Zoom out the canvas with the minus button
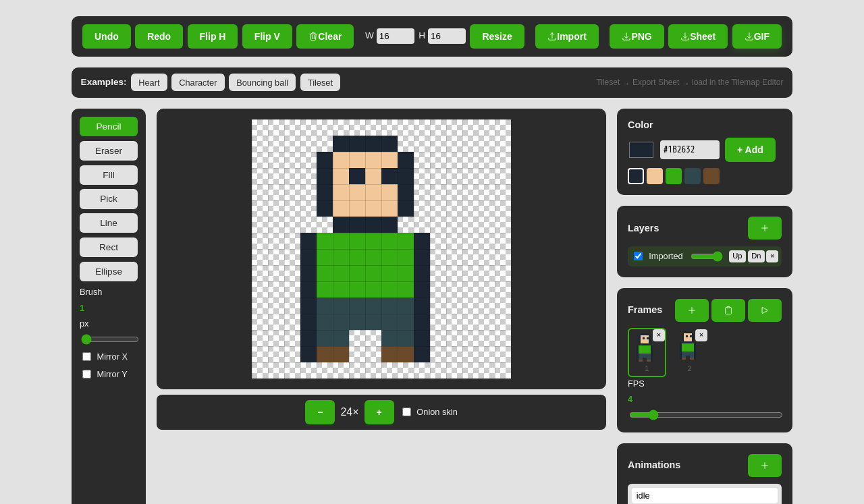The width and height of the screenshot is (864, 504). (320, 412)
